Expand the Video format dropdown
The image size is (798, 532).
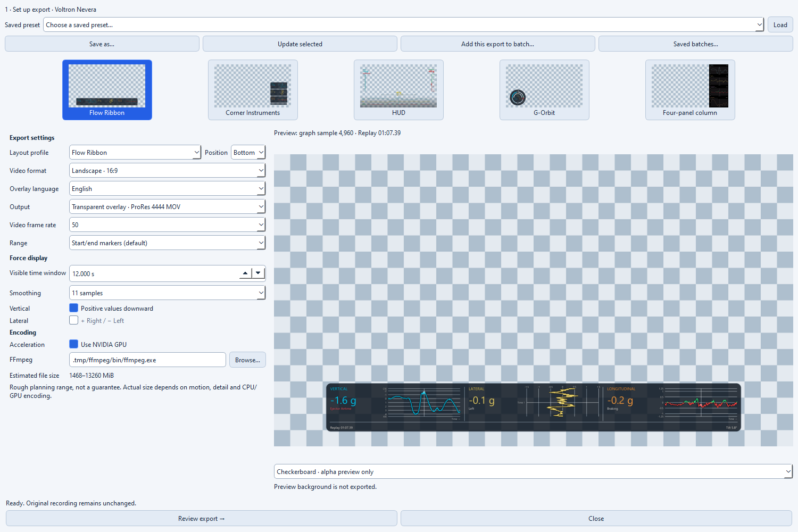coord(168,171)
